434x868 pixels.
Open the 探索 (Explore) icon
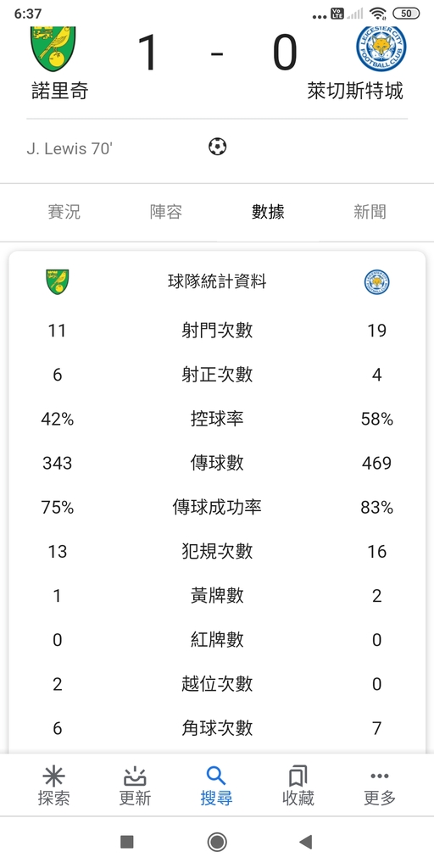(53, 776)
